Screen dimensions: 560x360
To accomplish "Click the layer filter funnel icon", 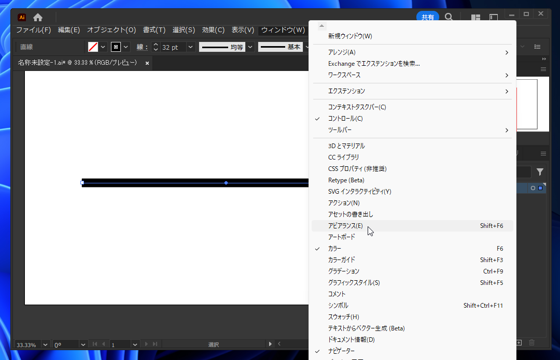I will 540,172.
